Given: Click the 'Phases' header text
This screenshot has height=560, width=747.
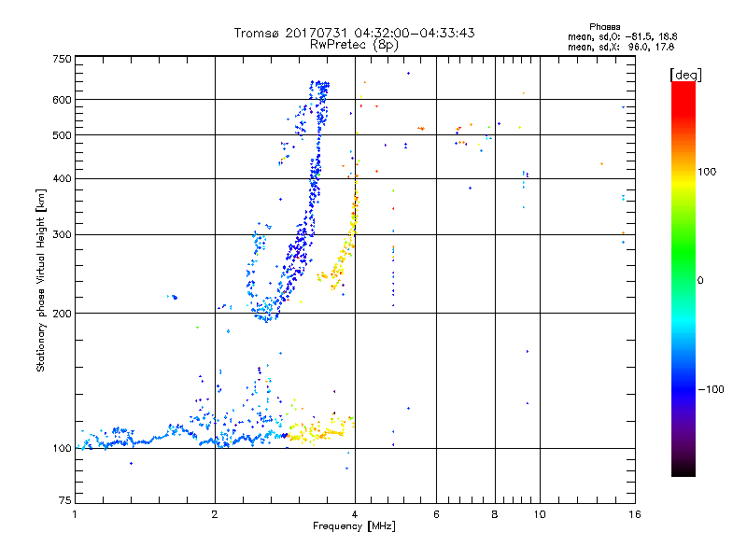Looking at the screenshot, I should pyautogui.click(x=604, y=27).
